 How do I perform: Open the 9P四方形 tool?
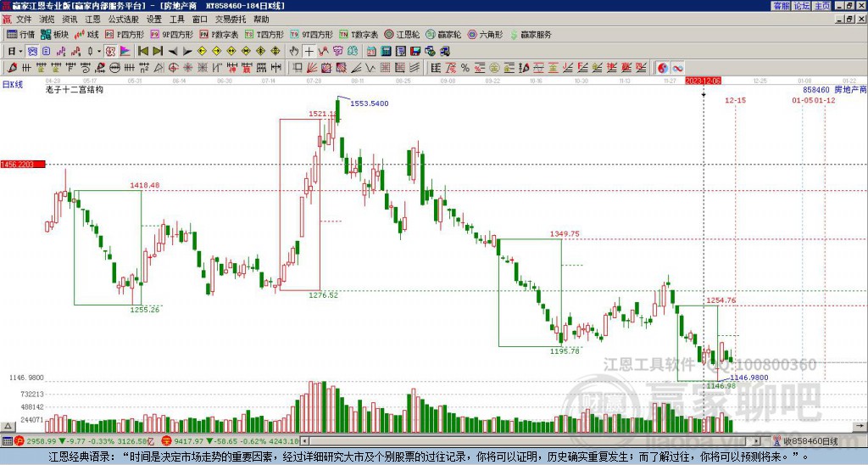tap(171, 34)
